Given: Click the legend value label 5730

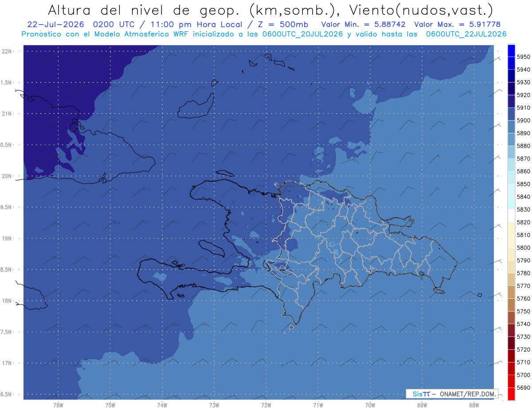Looking at the screenshot, I should click(x=524, y=337).
